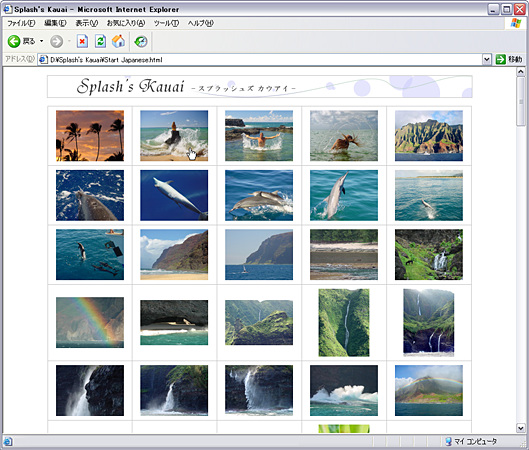Go to the Home page icon
This screenshot has height=450, width=529.
(118, 41)
